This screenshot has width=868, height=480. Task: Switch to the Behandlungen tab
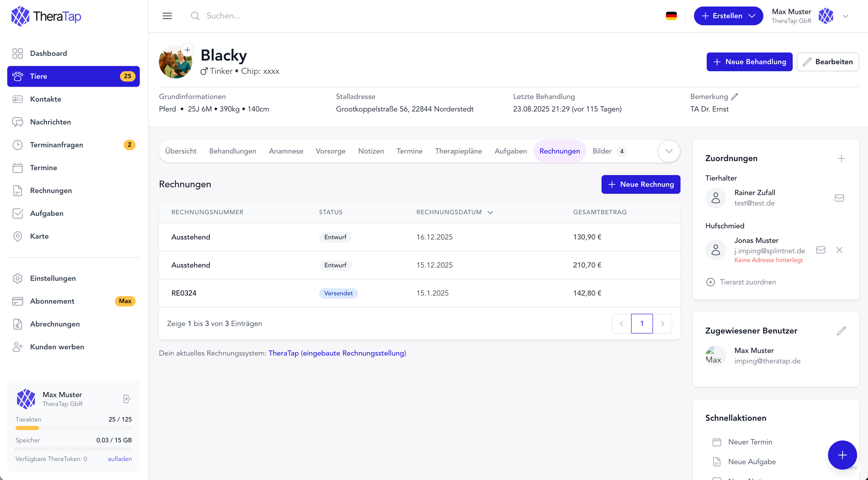click(233, 151)
